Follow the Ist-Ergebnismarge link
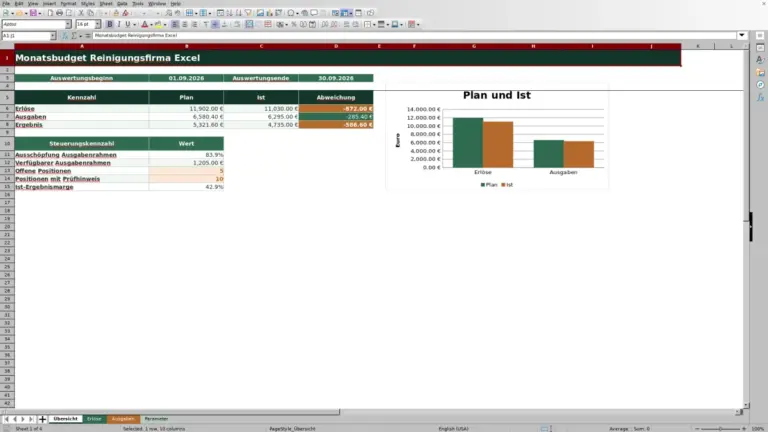Screen dimensions: 768x432 [x=44, y=187]
